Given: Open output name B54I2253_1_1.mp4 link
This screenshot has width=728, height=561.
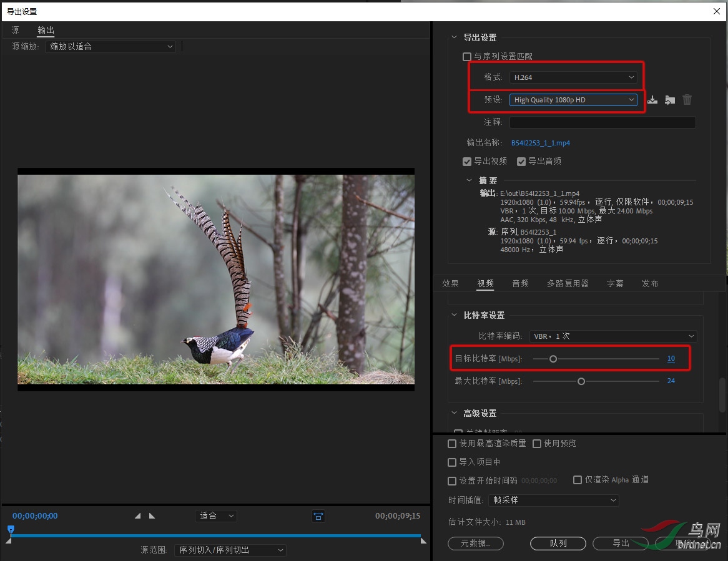Looking at the screenshot, I should pos(541,143).
